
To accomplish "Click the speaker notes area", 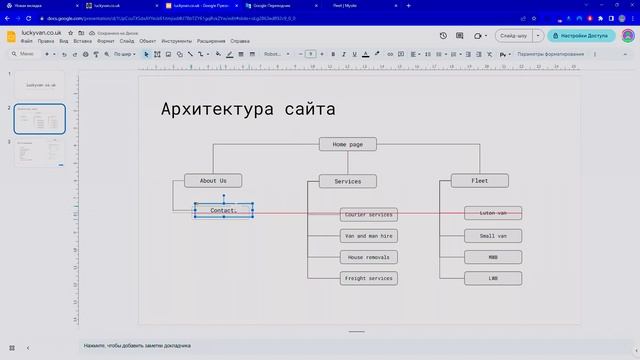I will pos(355,346).
